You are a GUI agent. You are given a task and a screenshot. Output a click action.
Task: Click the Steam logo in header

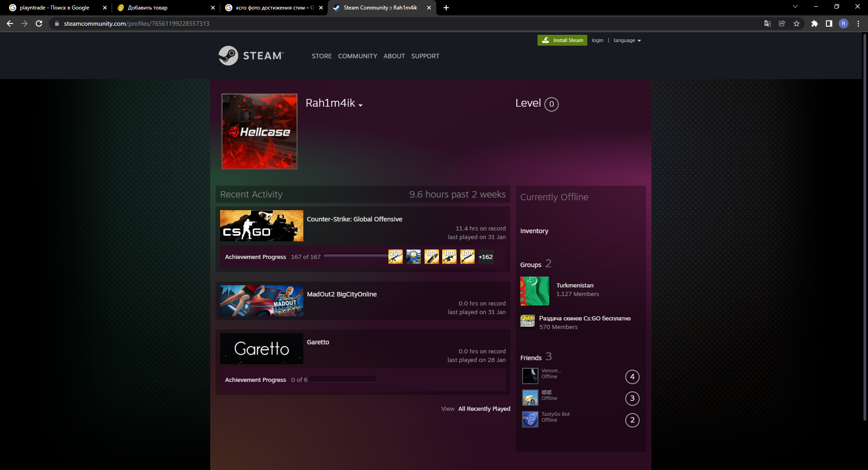pos(251,56)
